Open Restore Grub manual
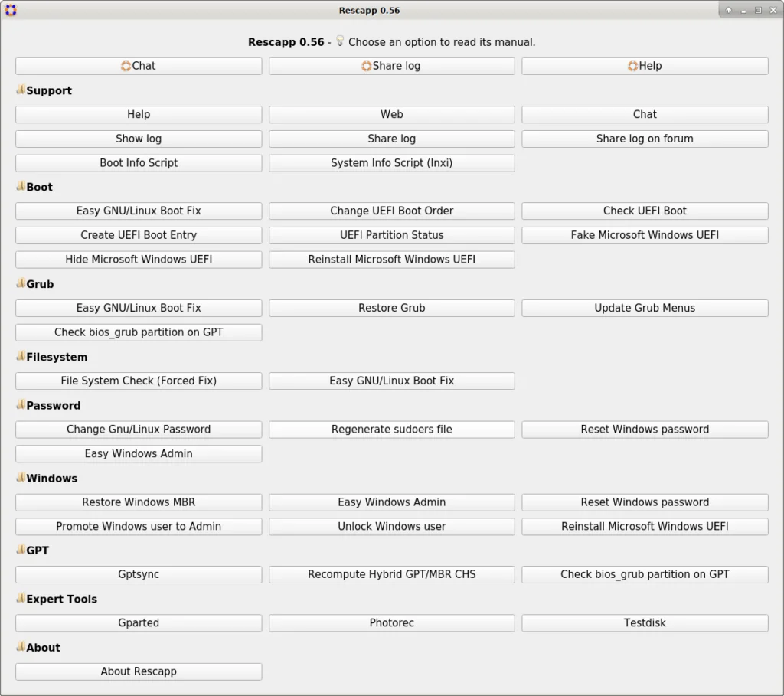This screenshot has width=784, height=696. point(391,308)
